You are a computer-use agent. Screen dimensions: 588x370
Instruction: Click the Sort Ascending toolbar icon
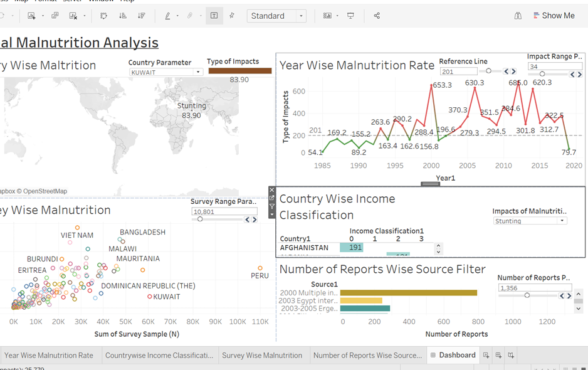123,16
